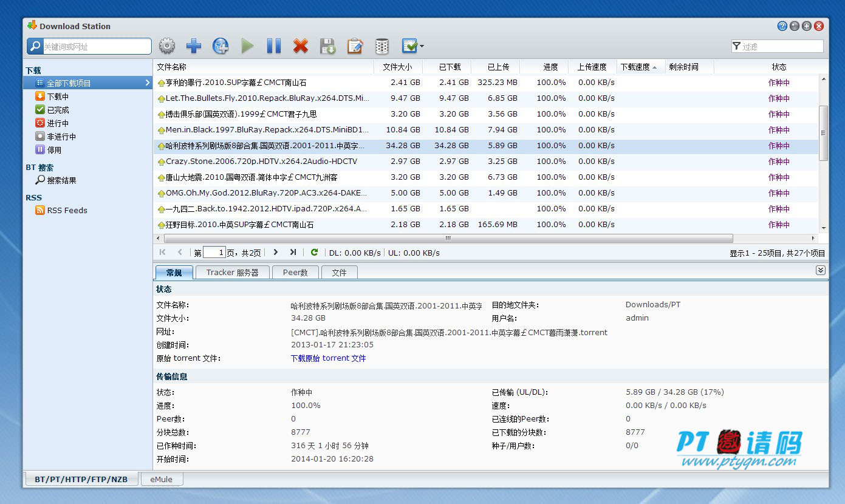Click the help question mark button in the title bar
845x504 pixels.
782,26
